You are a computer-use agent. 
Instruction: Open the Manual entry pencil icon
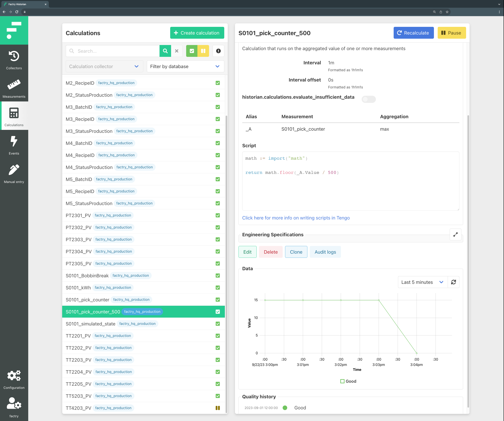[x=14, y=173]
